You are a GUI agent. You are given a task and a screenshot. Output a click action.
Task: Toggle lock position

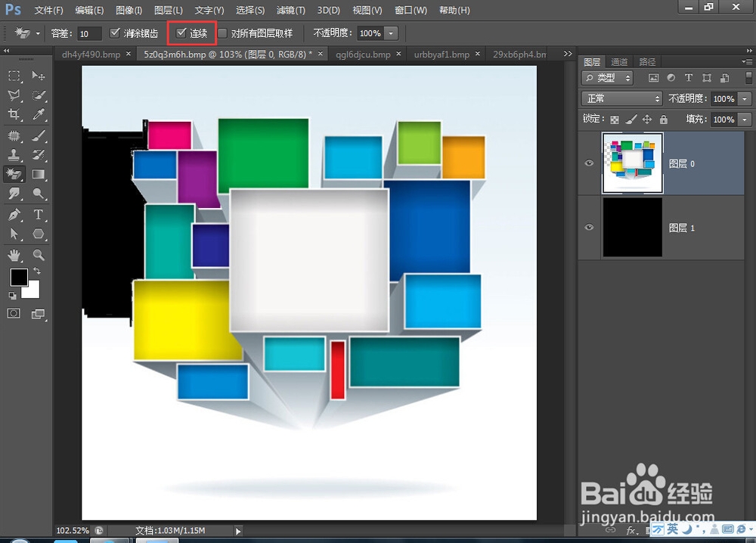point(647,119)
